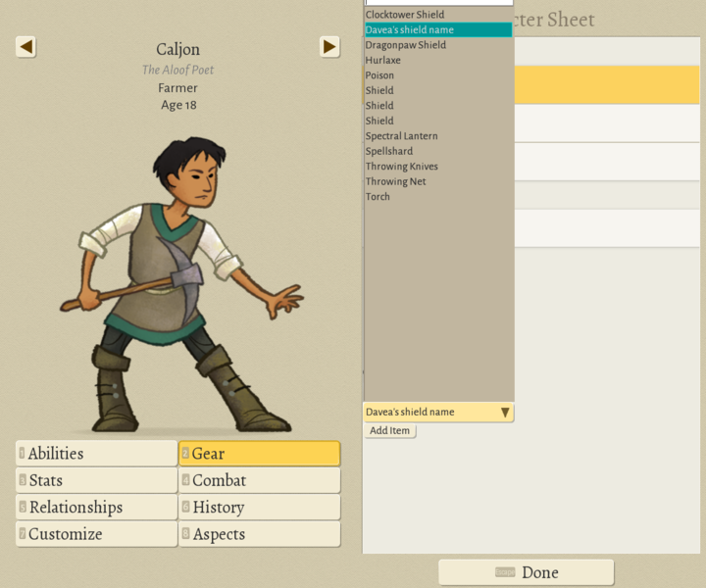
Task: Select Dragonpaw Shield in the item list
Action: (x=406, y=45)
